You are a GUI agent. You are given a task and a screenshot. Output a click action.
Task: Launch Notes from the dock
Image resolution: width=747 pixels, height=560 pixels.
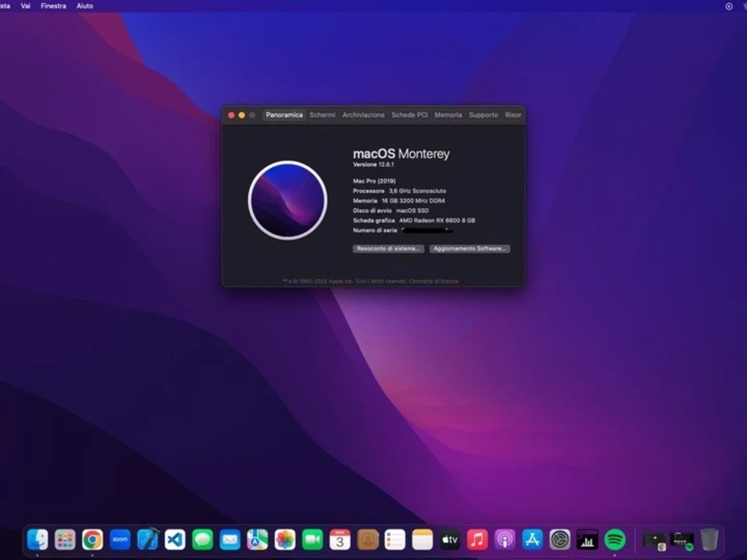(423, 540)
